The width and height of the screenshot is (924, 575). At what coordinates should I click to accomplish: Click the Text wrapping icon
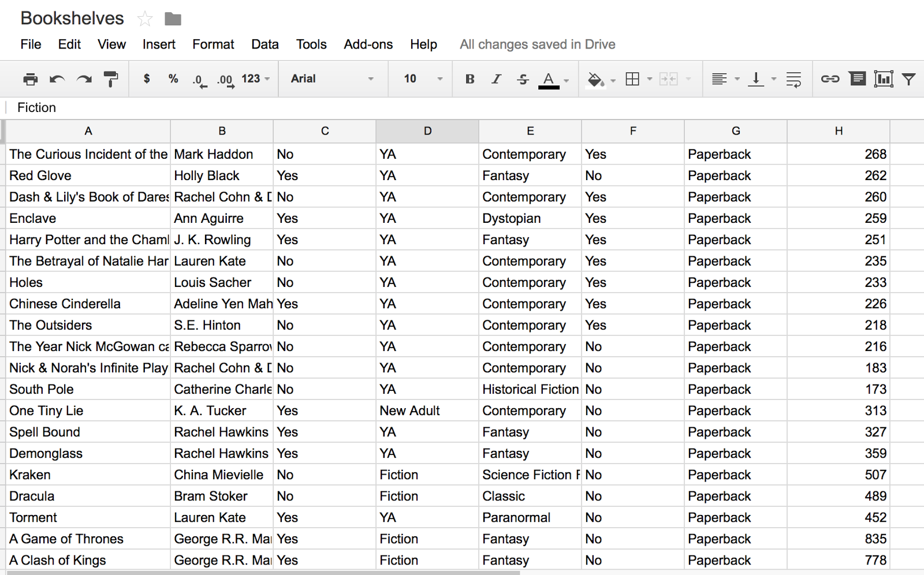click(x=793, y=79)
